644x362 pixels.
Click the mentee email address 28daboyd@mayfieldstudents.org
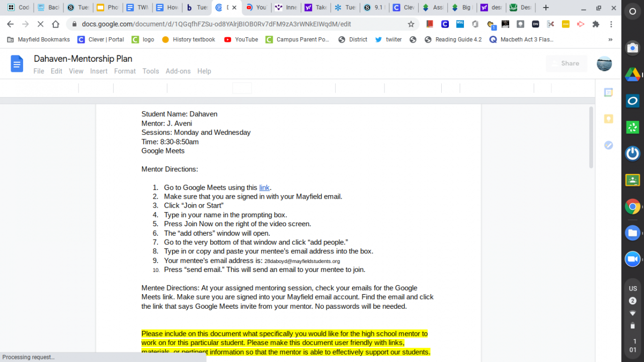tap(302, 261)
